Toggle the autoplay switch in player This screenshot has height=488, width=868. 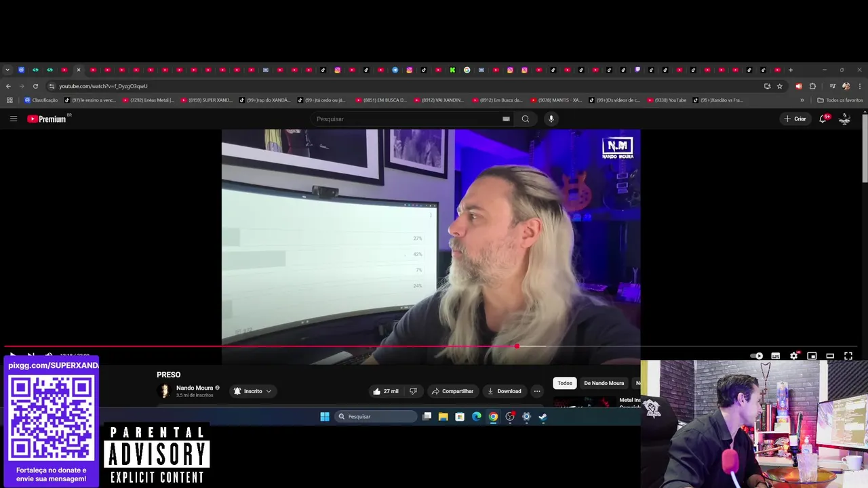(757, 356)
